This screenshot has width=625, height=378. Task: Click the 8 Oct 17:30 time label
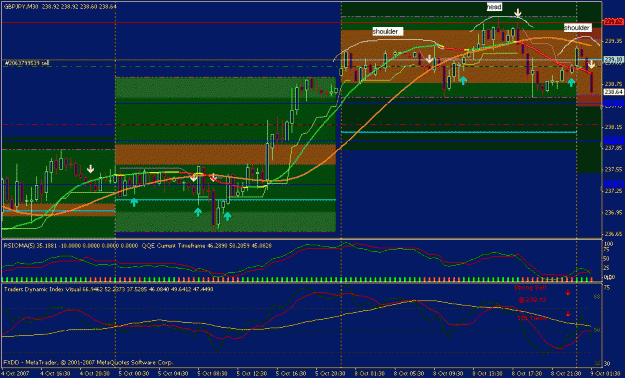click(527, 374)
